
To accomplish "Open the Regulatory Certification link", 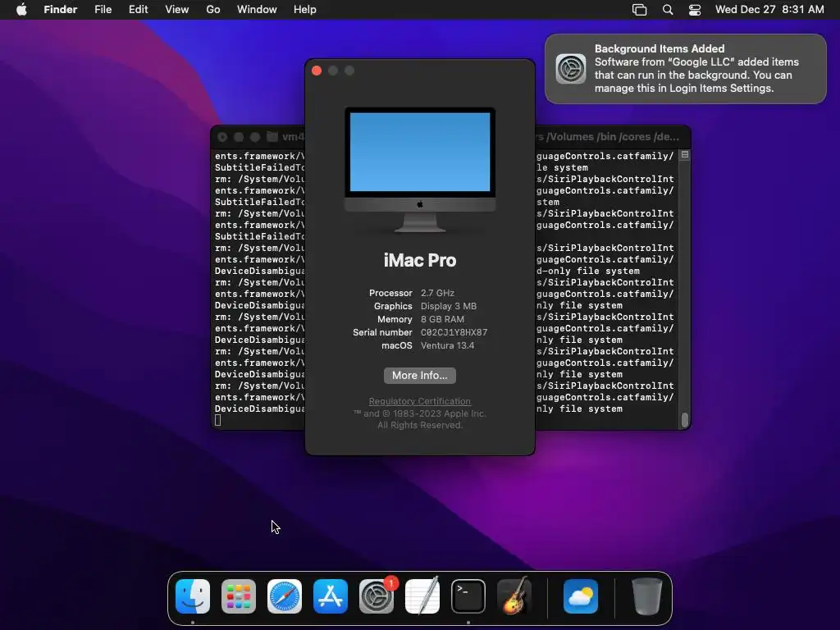I will pyautogui.click(x=420, y=401).
